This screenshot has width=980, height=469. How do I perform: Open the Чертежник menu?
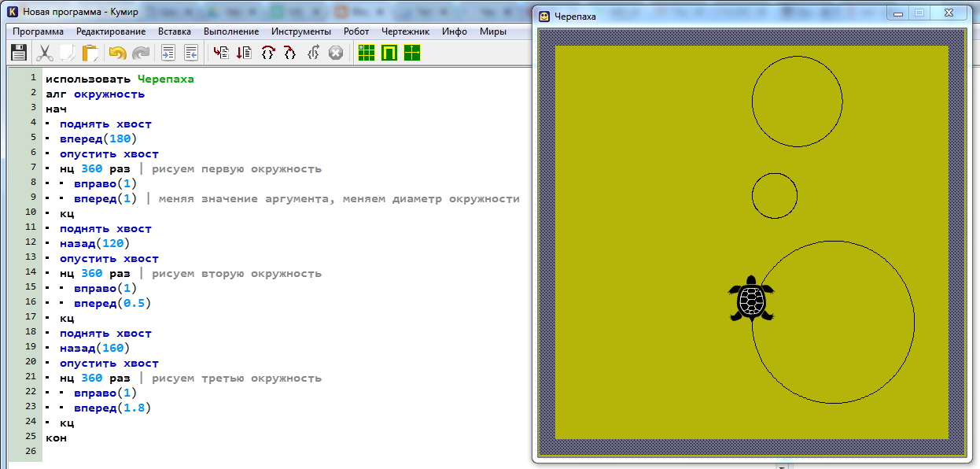point(406,31)
